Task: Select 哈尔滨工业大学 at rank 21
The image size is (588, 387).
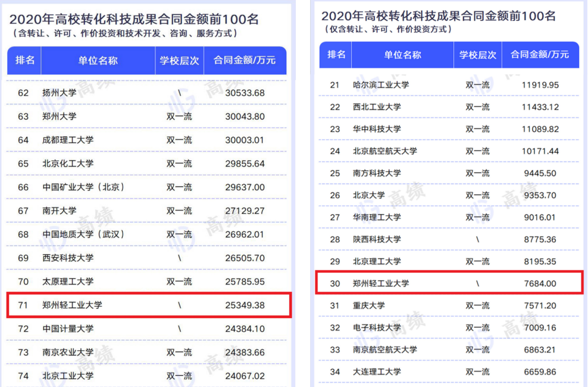Action: click(x=381, y=85)
